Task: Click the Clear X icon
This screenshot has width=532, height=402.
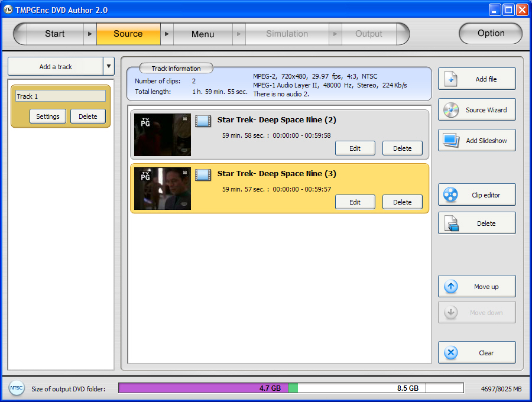Action: pyautogui.click(x=451, y=352)
